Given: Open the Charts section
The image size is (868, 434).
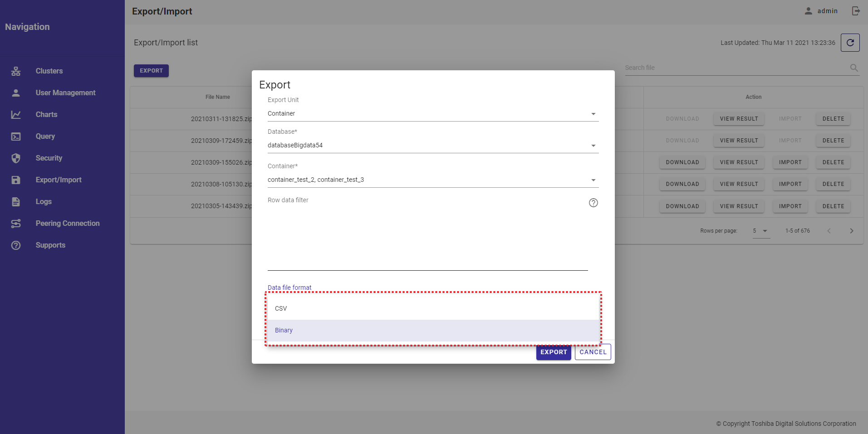Looking at the screenshot, I should coord(46,114).
